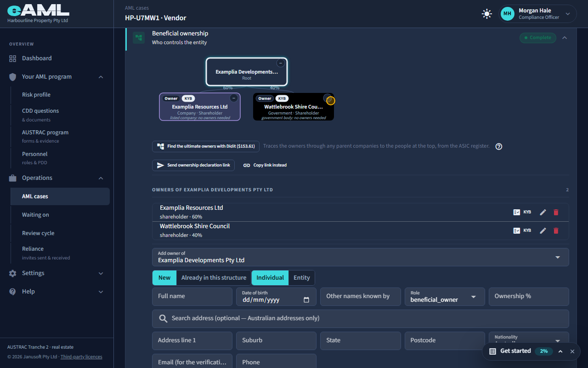This screenshot has width=588, height=368.
Task: Select the New owner option
Action: [x=164, y=277]
